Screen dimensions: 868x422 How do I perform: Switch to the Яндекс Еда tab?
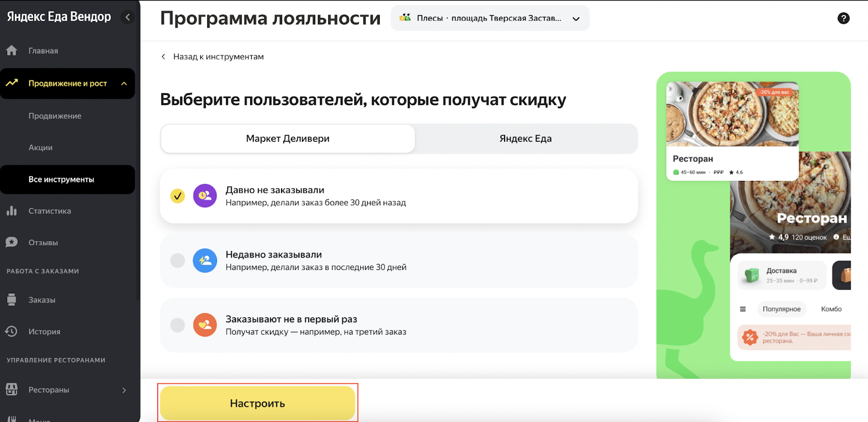(x=526, y=138)
